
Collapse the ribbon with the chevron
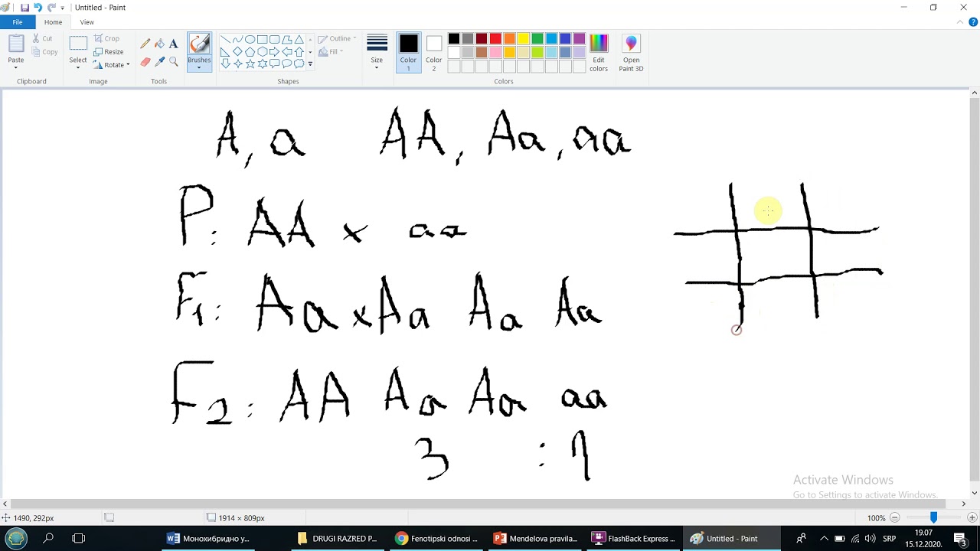click(961, 22)
